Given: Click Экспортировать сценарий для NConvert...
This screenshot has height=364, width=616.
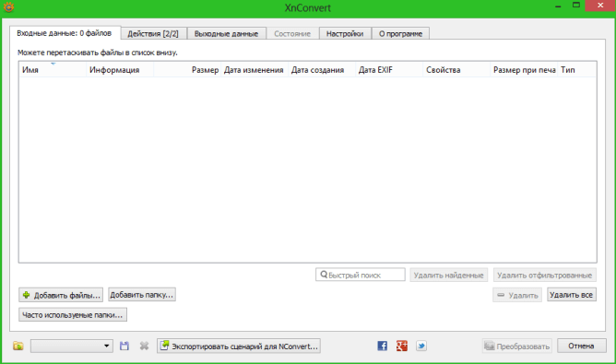Looking at the screenshot, I should 239,346.
